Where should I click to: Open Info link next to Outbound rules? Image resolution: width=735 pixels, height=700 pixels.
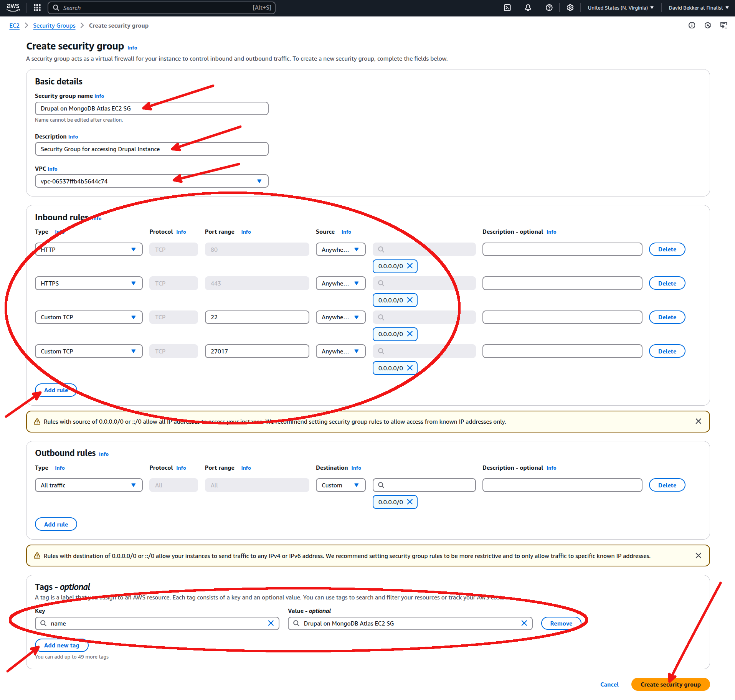(x=104, y=454)
